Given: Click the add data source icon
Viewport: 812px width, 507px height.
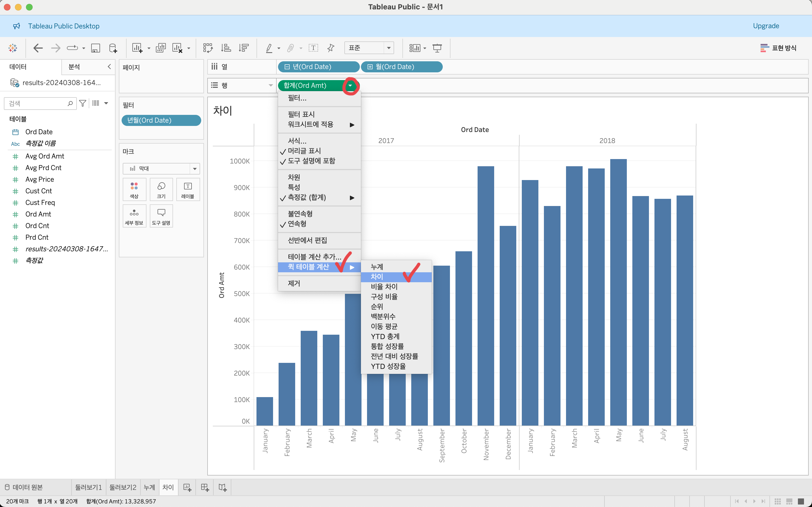Looking at the screenshot, I should point(113,48).
